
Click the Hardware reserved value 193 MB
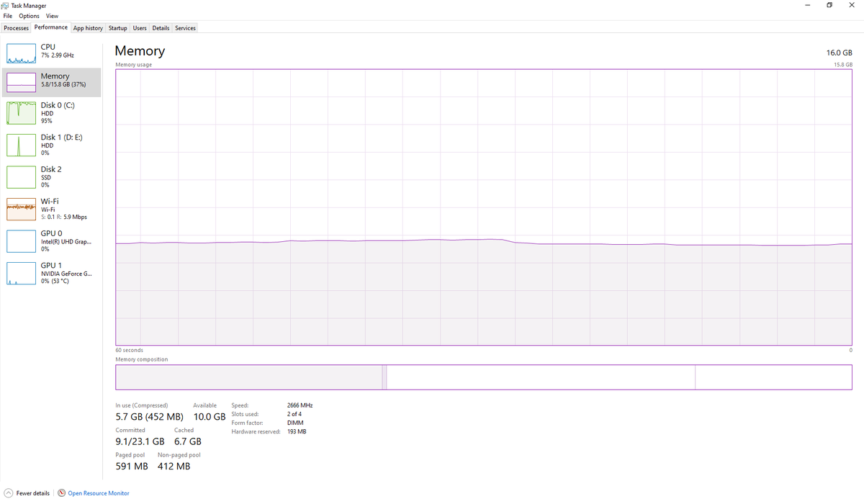pyautogui.click(x=297, y=431)
